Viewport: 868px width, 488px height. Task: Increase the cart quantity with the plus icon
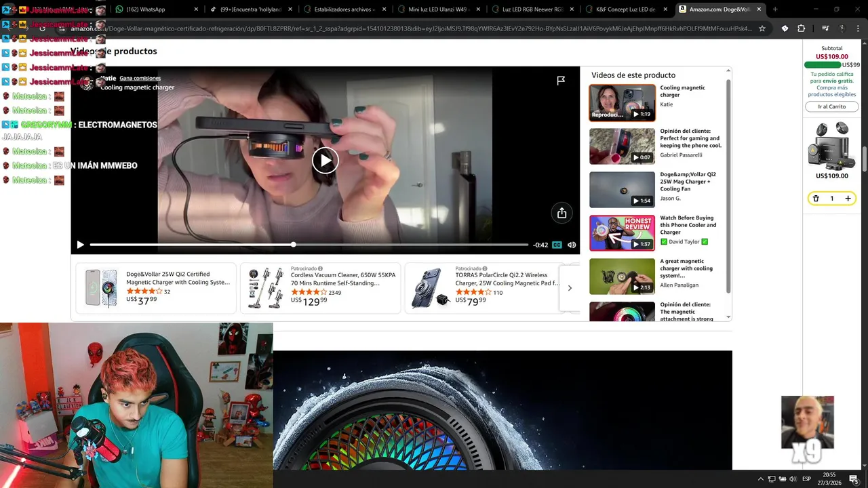848,199
